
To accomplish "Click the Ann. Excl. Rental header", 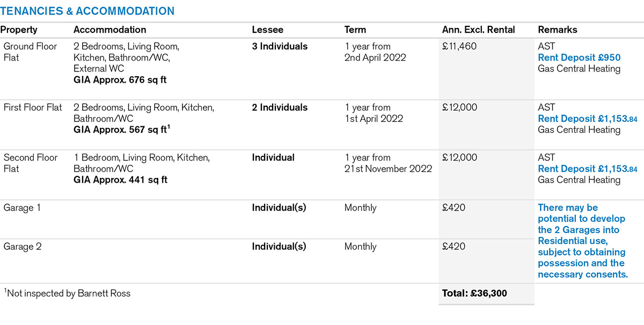I will click(x=478, y=30).
